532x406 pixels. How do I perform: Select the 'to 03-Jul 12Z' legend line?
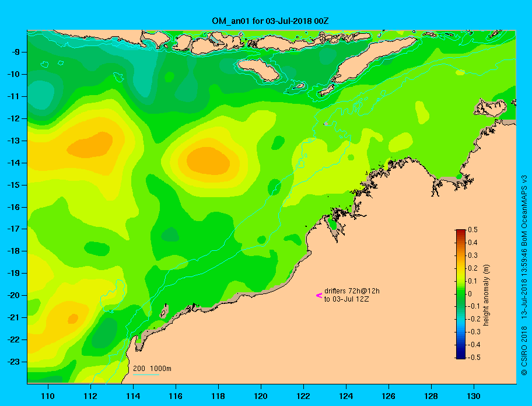tap(346, 299)
